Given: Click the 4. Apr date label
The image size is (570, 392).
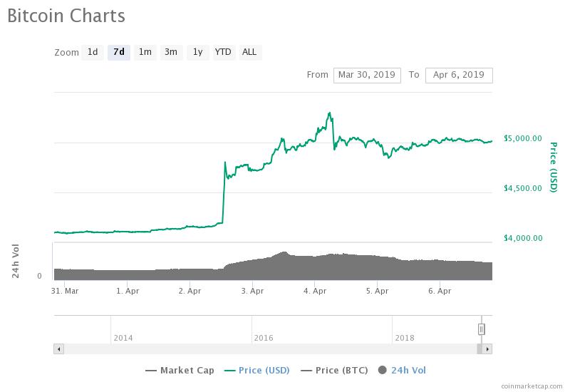Looking at the screenshot, I should point(315,291).
